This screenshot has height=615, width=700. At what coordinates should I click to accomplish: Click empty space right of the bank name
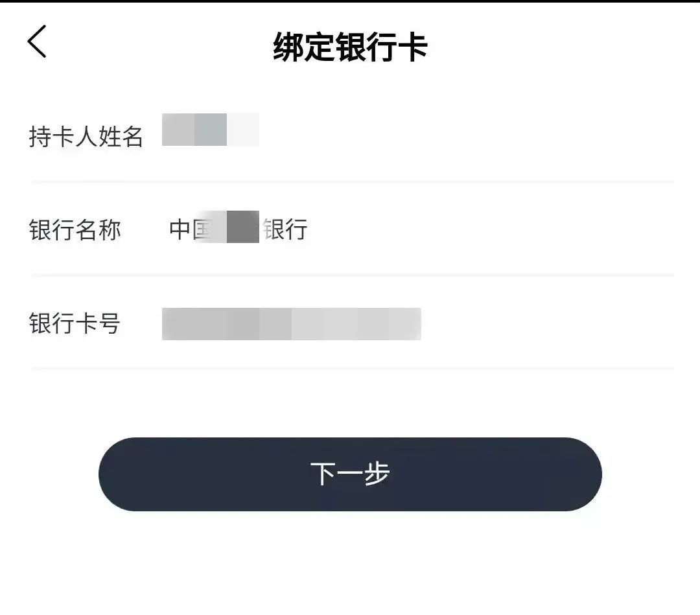(x=486, y=229)
